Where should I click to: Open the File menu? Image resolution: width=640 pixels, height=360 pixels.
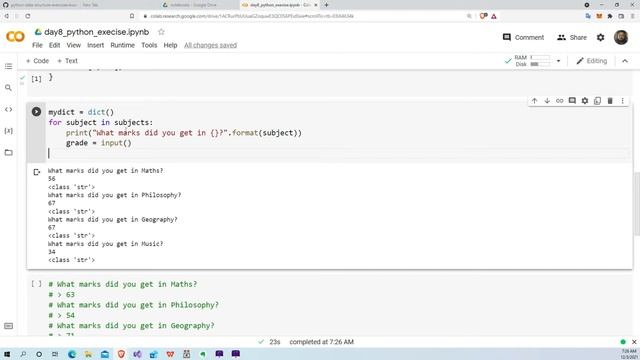tap(37, 45)
